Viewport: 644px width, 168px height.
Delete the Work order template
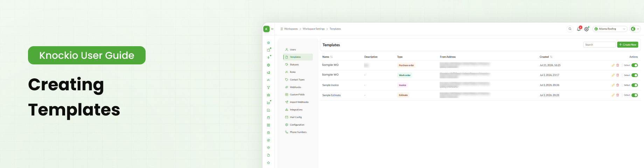coord(618,75)
